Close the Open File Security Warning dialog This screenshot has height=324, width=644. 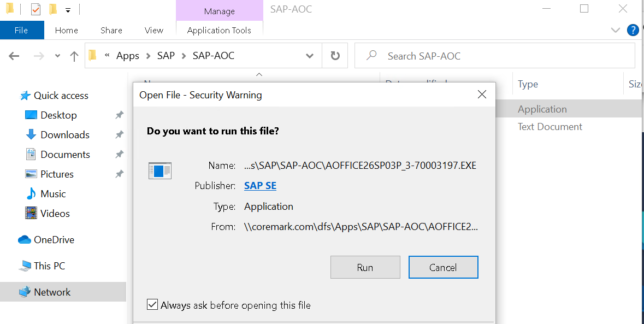click(482, 95)
